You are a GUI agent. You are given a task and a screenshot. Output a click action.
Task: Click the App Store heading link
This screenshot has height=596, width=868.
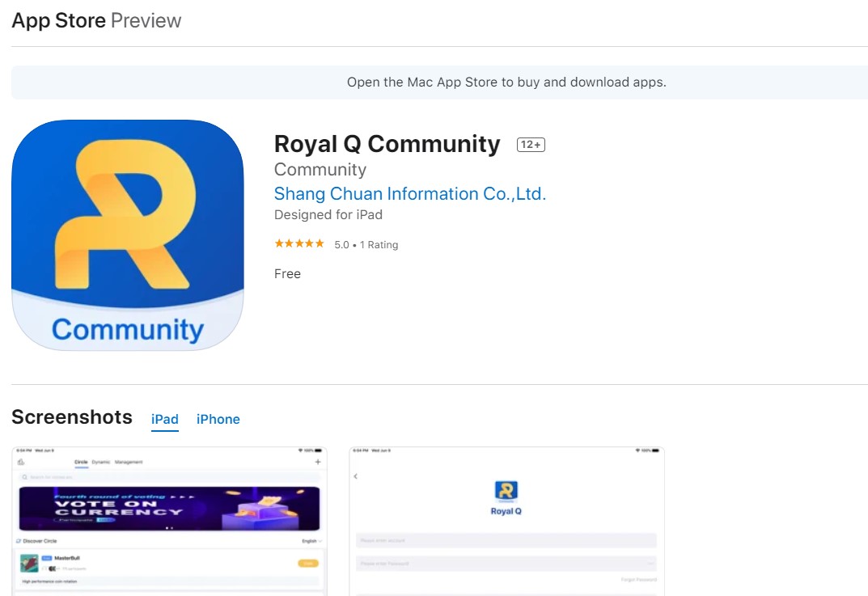59,20
